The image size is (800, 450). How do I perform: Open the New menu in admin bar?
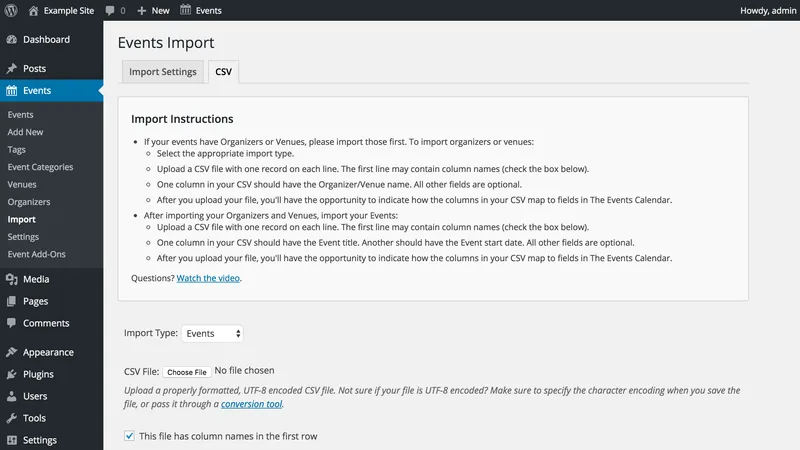click(160, 10)
